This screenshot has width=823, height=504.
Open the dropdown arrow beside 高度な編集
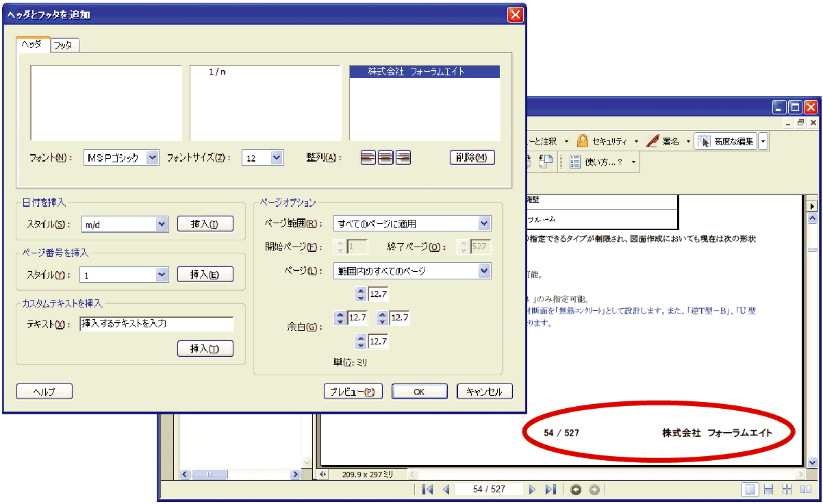pos(763,142)
